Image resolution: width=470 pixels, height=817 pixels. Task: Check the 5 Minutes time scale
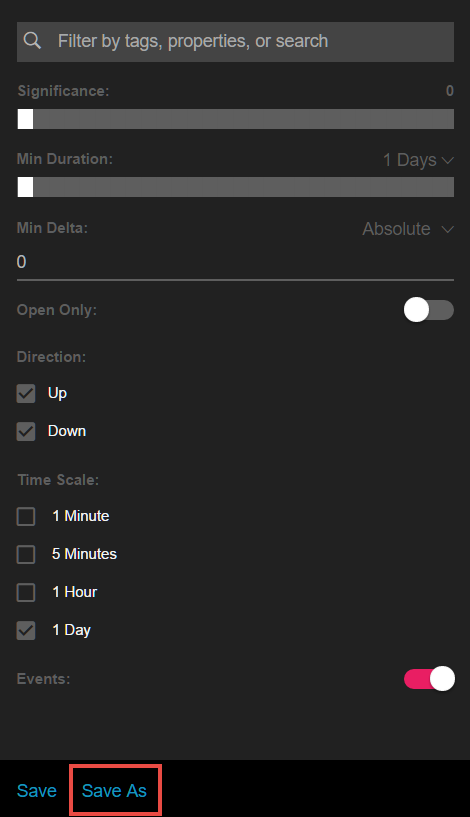pyautogui.click(x=26, y=554)
